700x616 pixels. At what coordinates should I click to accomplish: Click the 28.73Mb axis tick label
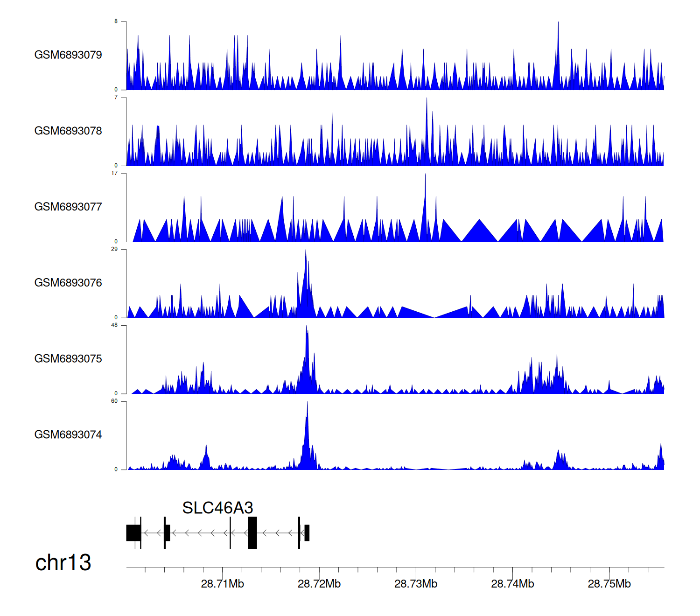point(416,584)
